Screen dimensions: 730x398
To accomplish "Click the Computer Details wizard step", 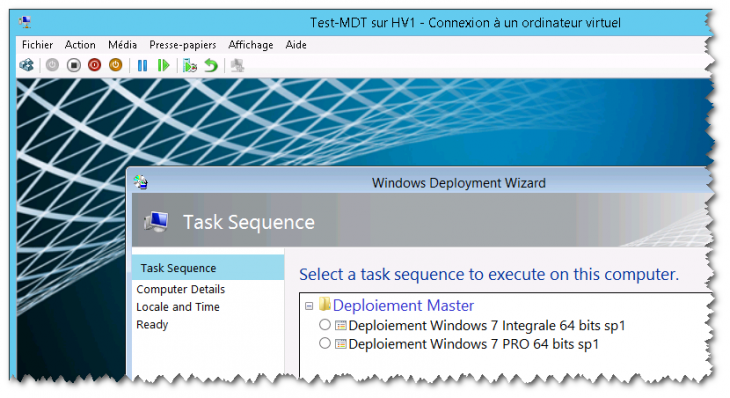I will [181, 289].
